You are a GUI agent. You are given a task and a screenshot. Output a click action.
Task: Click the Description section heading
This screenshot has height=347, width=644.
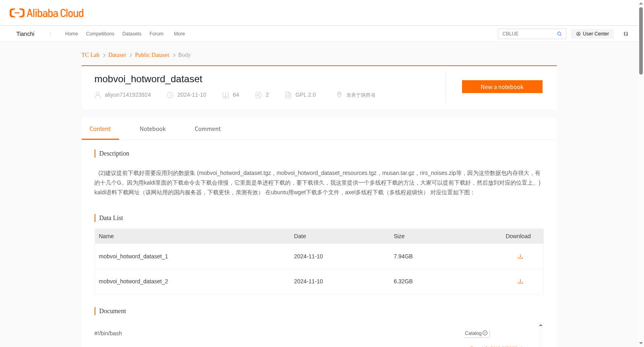click(114, 154)
